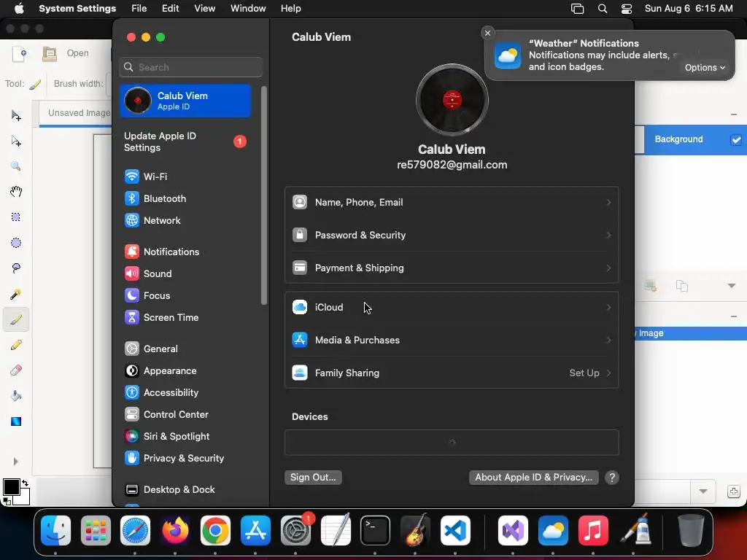Open Control Center in menu bar

point(627,9)
